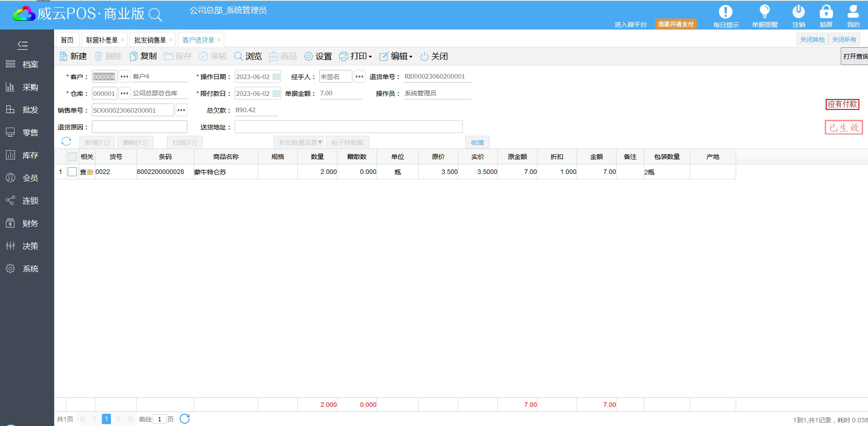Click the 我要开通支付 orange button
The width and height of the screenshot is (868, 426).
pyautogui.click(x=676, y=24)
